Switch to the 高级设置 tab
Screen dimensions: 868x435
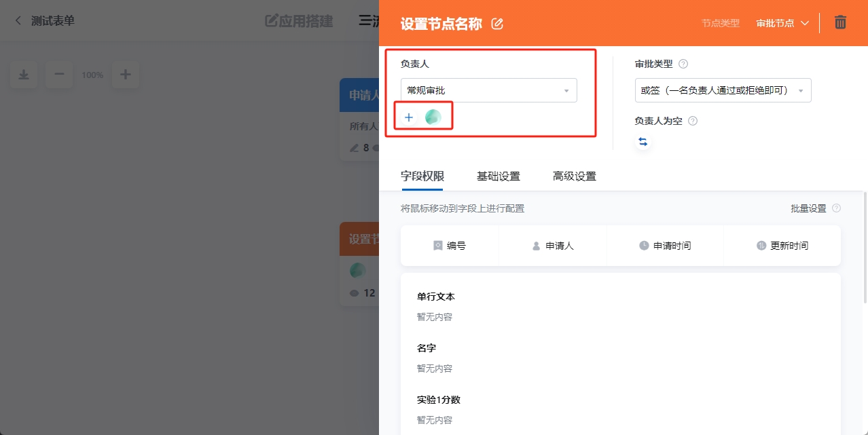(x=574, y=176)
